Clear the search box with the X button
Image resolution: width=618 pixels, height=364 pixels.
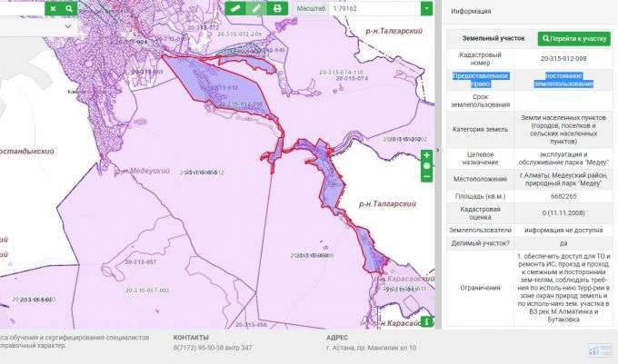(52, 8)
